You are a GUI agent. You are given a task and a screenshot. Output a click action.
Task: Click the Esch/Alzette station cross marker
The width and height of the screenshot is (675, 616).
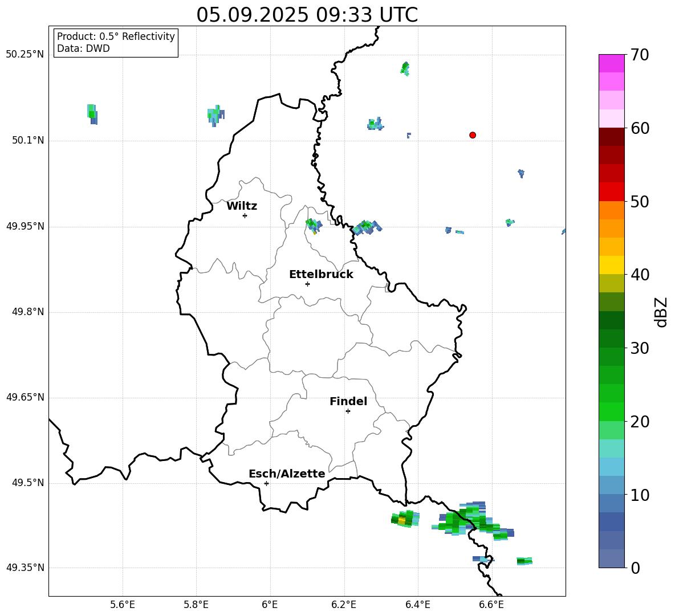pyautogui.click(x=266, y=483)
